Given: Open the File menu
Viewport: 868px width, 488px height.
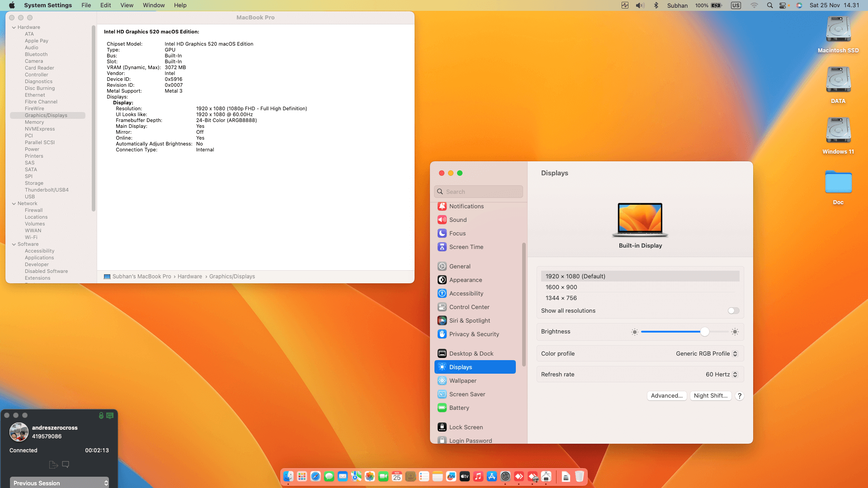Looking at the screenshot, I should (x=86, y=5).
